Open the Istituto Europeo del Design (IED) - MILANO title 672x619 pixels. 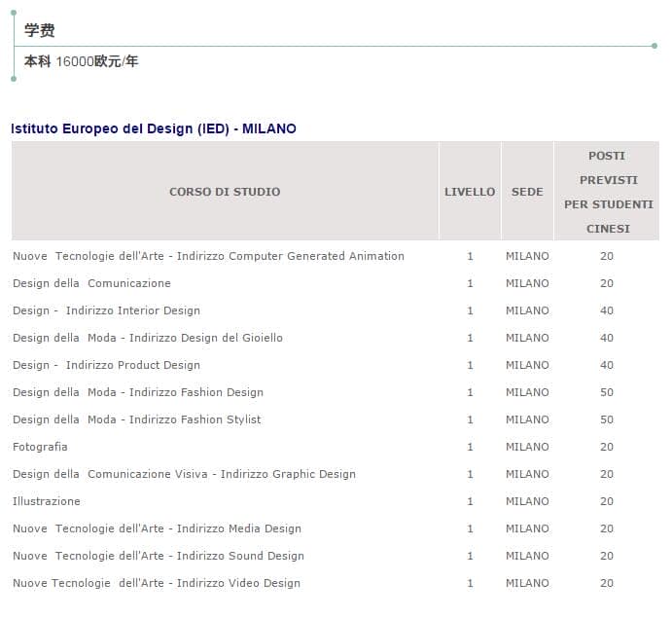point(154,128)
